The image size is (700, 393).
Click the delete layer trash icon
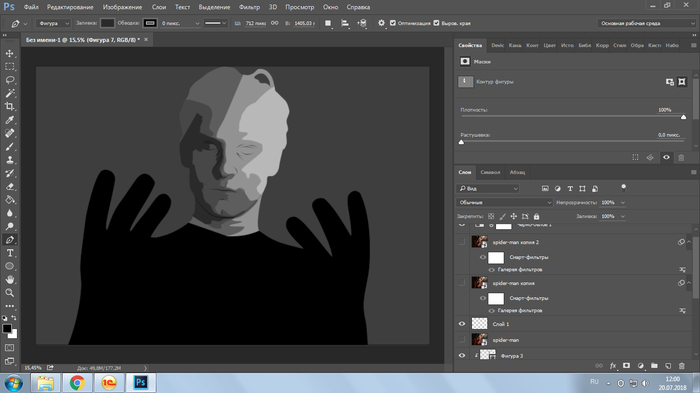point(682,366)
